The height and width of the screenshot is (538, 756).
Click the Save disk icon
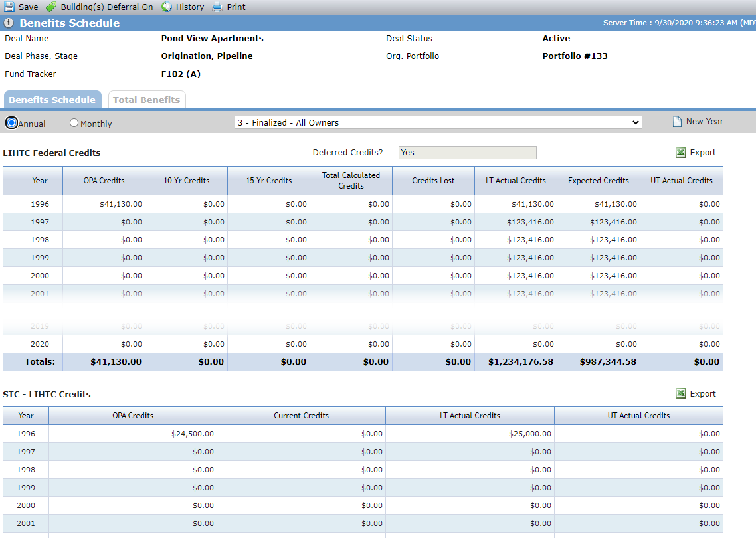click(x=9, y=7)
